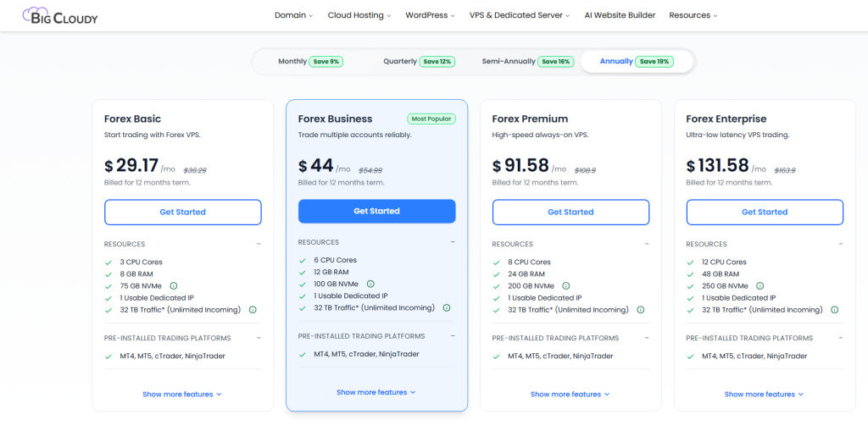The image size is (868, 431).
Task: Click the $29.17 price
Action: [131, 165]
